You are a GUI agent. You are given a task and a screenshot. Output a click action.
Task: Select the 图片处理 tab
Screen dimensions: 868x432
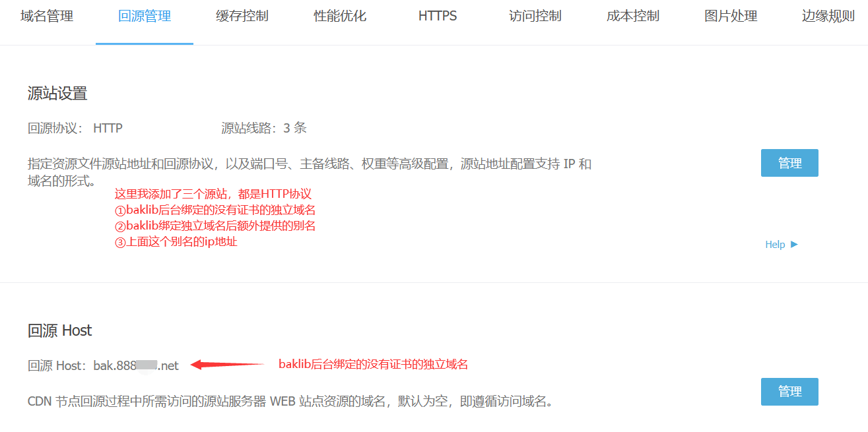[x=731, y=16]
